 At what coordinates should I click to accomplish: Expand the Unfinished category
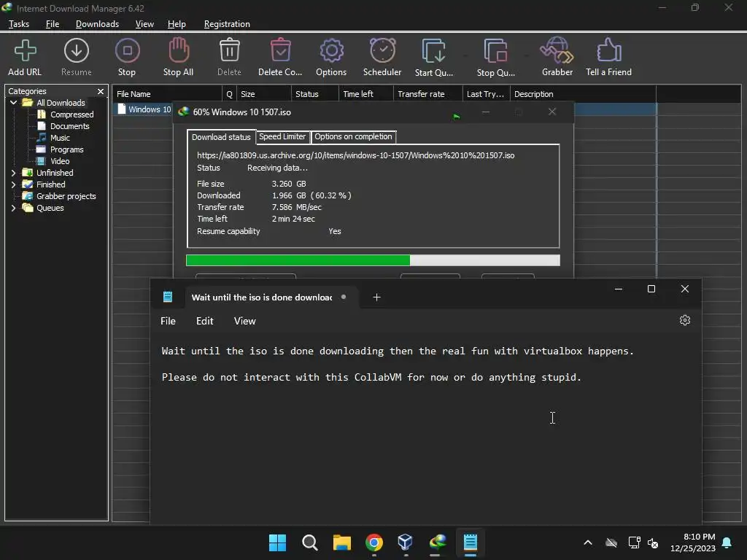pyautogui.click(x=13, y=173)
